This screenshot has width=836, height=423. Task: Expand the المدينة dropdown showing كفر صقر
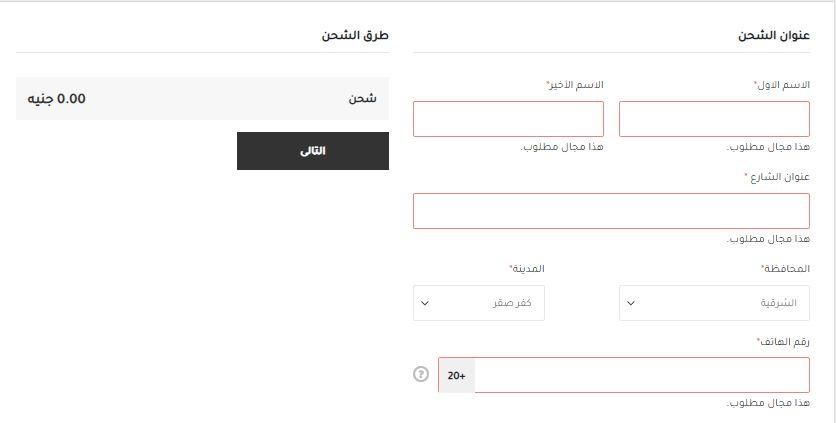pos(478,303)
